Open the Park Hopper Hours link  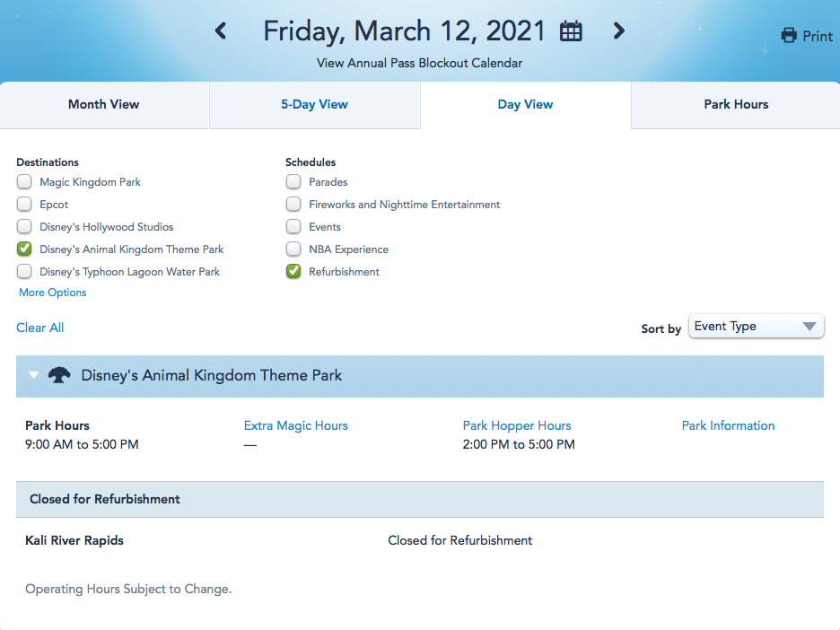coord(517,426)
